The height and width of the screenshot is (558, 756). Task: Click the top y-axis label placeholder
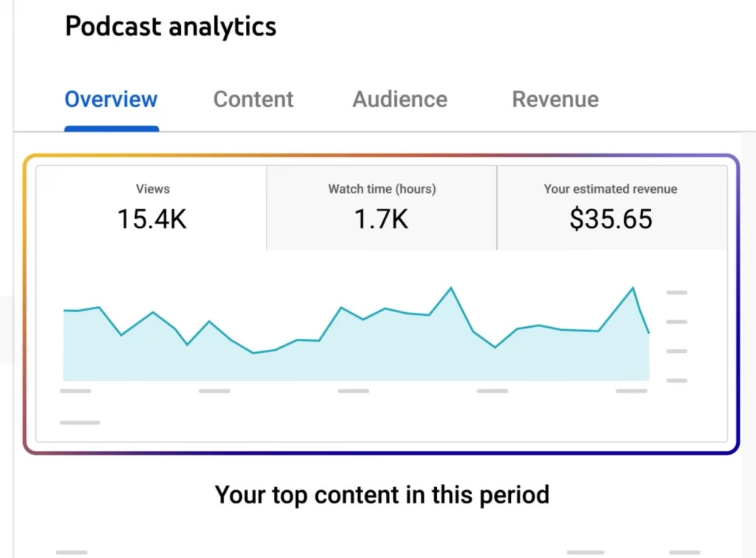point(676,292)
